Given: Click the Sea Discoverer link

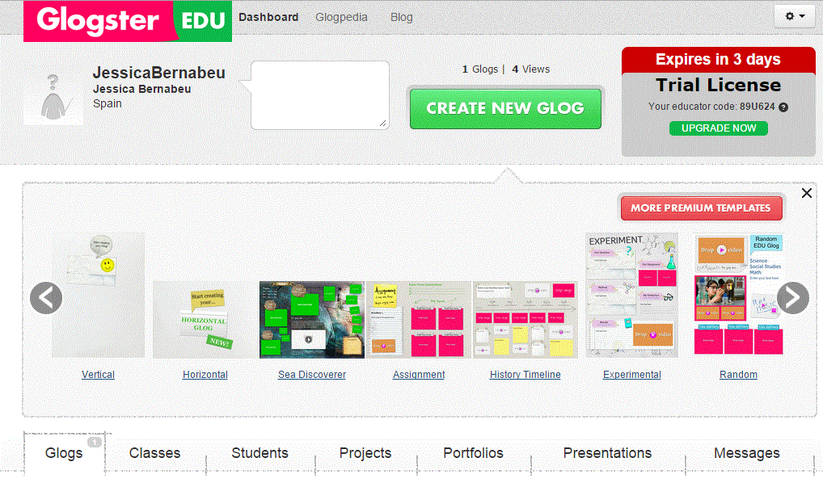Looking at the screenshot, I should coord(312,375).
